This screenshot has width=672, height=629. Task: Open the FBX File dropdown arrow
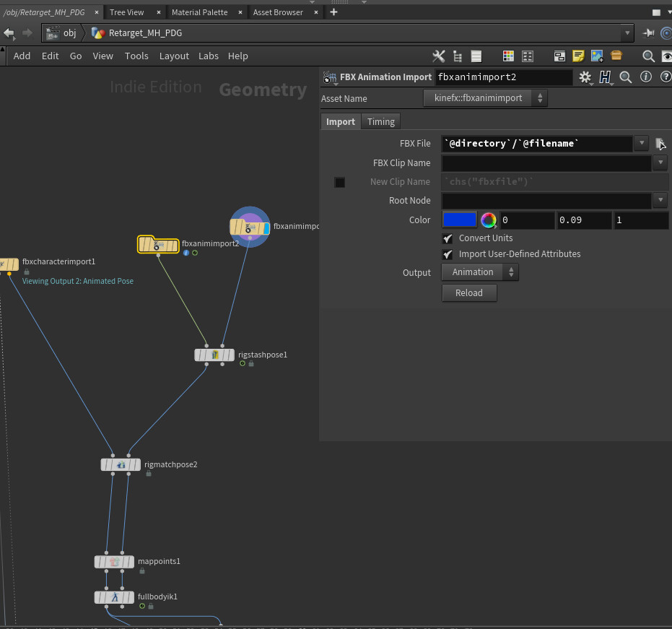click(x=640, y=143)
